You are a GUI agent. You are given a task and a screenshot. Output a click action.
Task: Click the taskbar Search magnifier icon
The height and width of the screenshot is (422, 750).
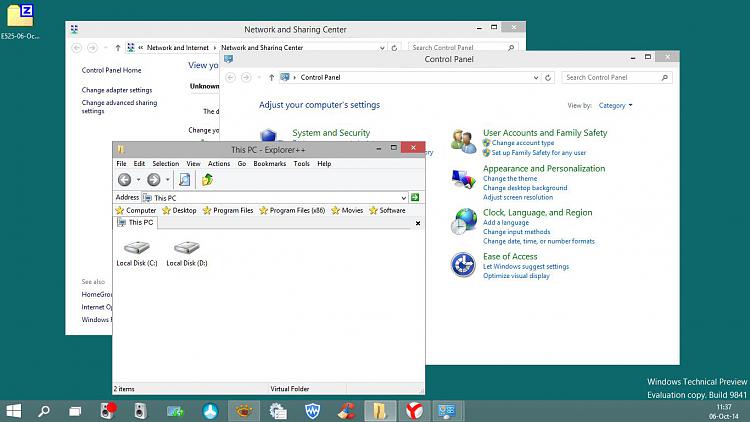coord(44,411)
